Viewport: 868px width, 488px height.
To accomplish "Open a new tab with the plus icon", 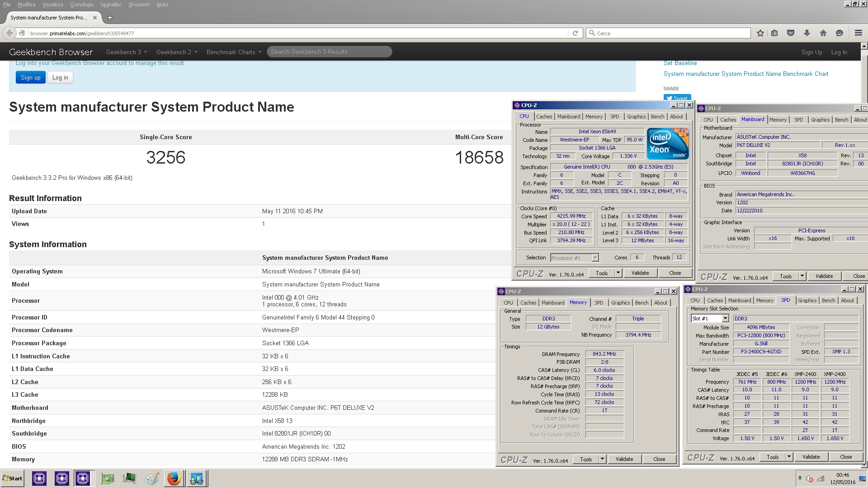I will click(109, 18).
